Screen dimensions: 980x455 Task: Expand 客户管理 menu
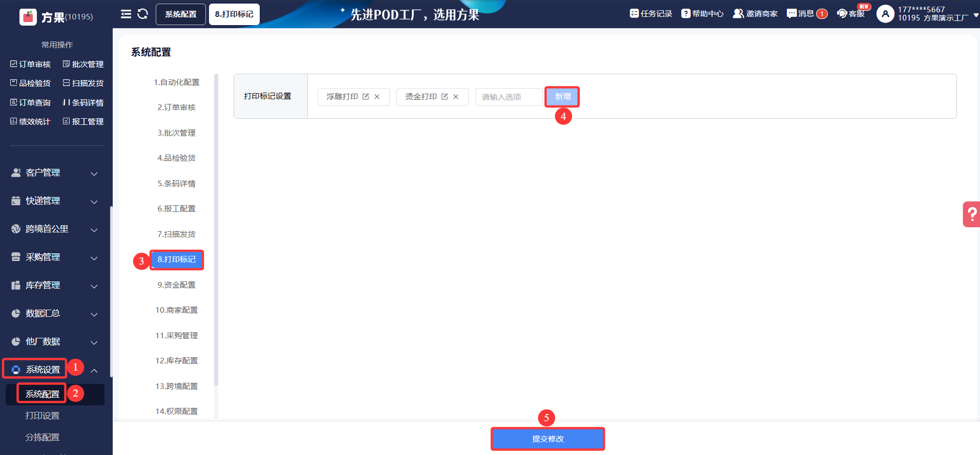55,173
